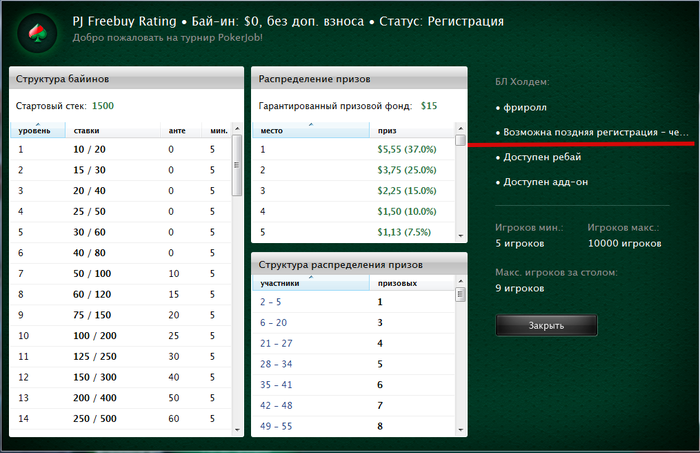Click the Добро пожаловать welcome subtitle
This screenshot has height=453, width=700.
[167, 38]
